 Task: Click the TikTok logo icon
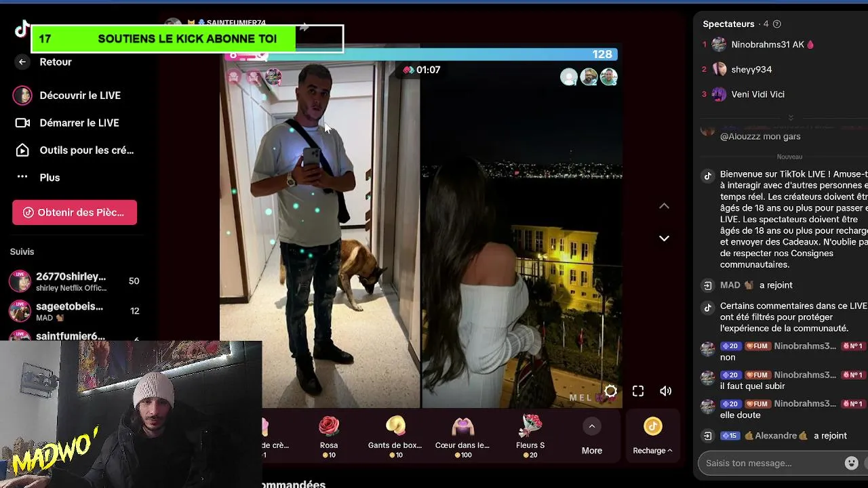point(22,28)
